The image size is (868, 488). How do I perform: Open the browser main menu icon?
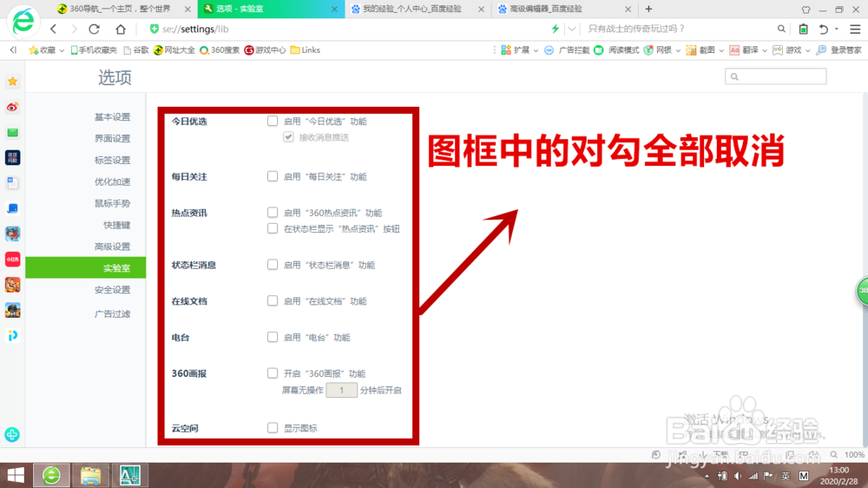pos(855,29)
